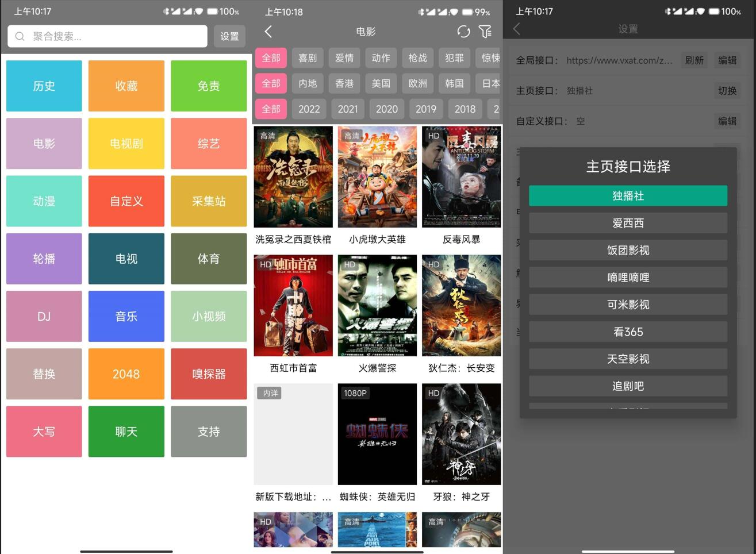The width and height of the screenshot is (756, 554).
Task: Choose 饭团影视 in 主页接口选择
Action: pyautogui.click(x=628, y=250)
